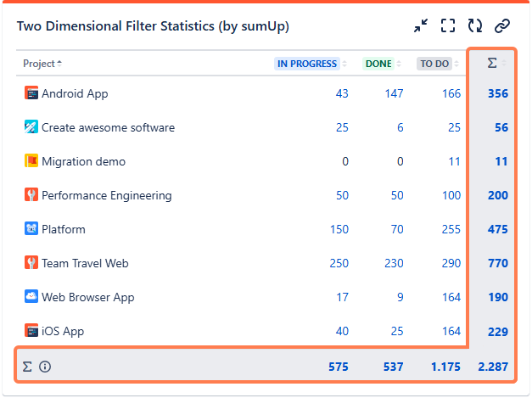Open Performance Engineering project link
532x398 pixels.
click(106, 195)
